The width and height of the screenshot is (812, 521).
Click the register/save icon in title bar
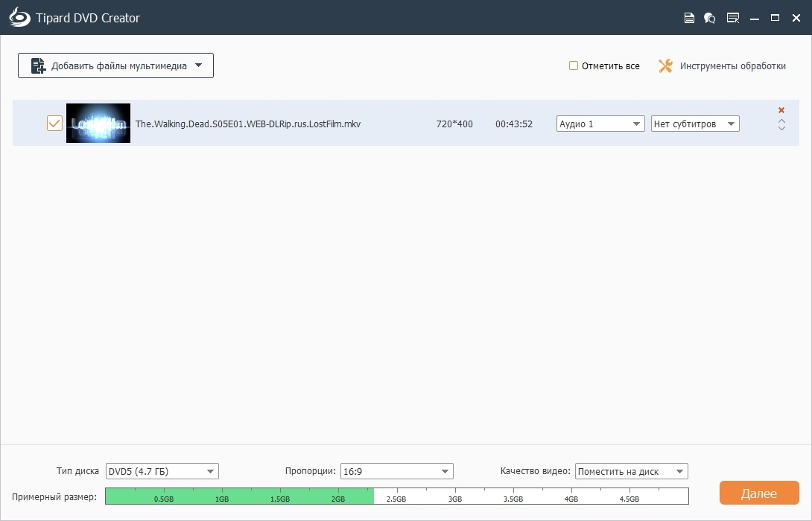[689, 18]
